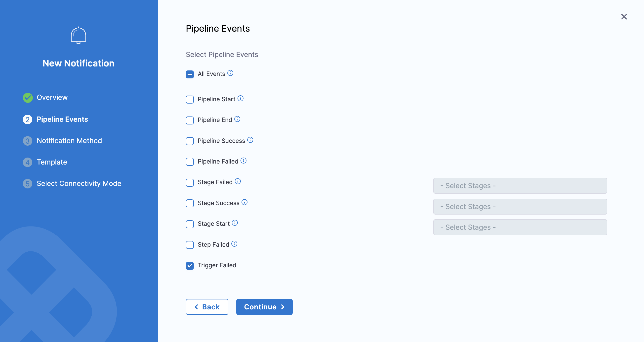The image size is (644, 342).
Task: Click info icon next to All Events
Action: pos(230,73)
